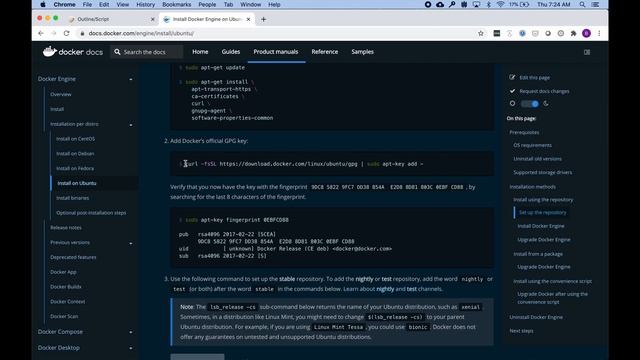Jump to Prerequisites on this page
The height and width of the screenshot is (360, 640).
(524, 132)
